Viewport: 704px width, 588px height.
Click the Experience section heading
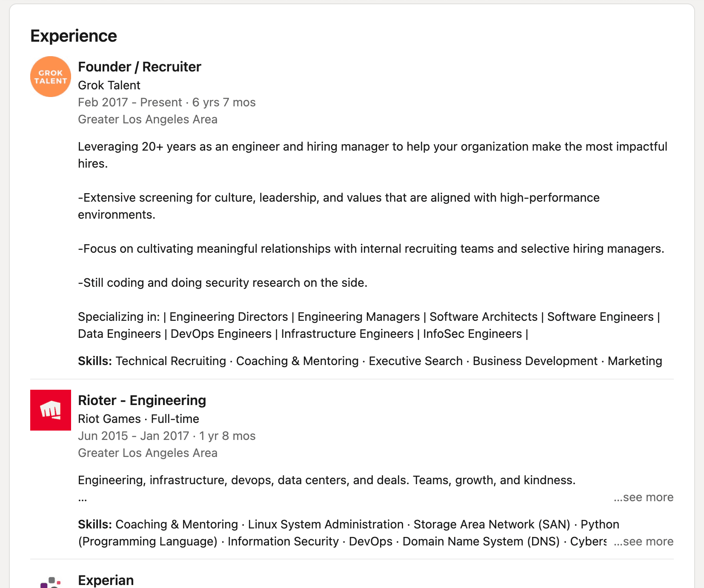tap(74, 36)
